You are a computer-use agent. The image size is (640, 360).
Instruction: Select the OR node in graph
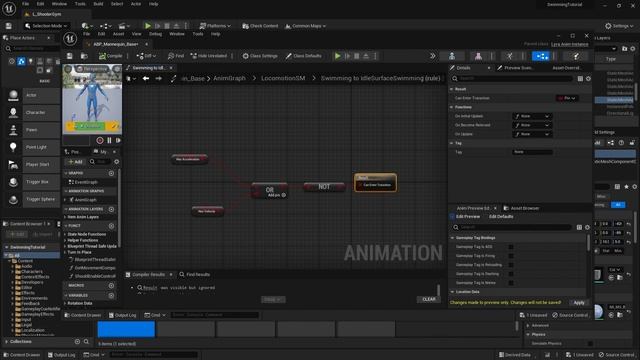point(269,191)
